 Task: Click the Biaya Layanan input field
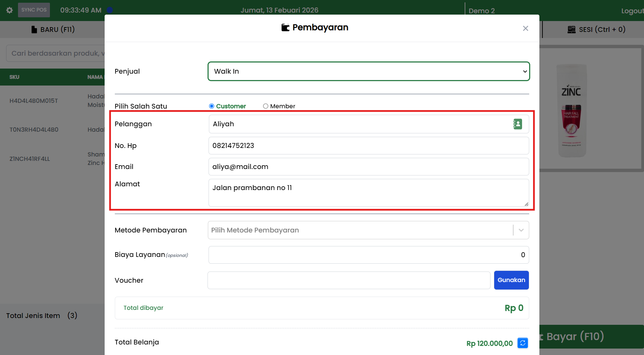tap(369, 255)
